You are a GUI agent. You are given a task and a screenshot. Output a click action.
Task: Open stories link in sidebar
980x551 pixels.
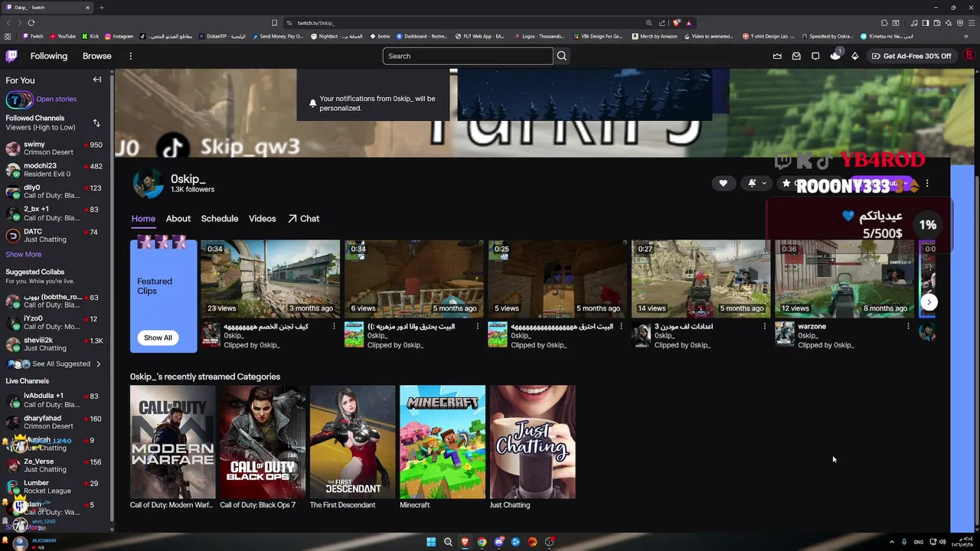[56, 99]
